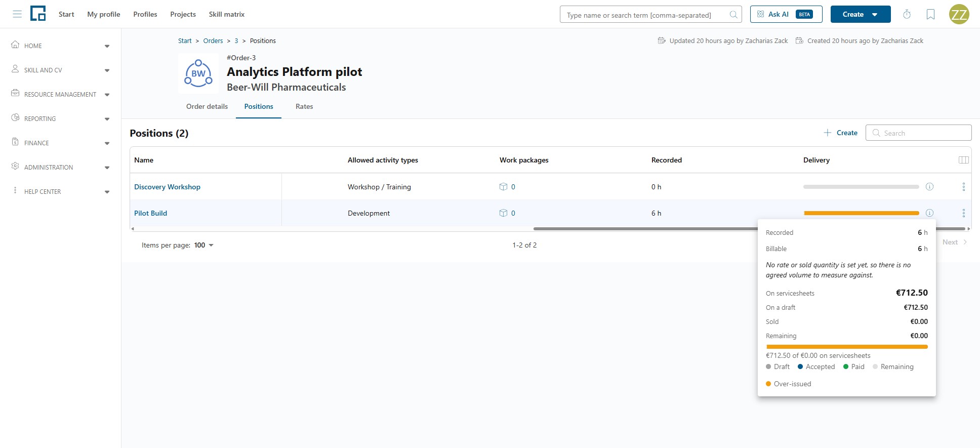
Task: Switch to the Rates tab
Action: click(304, 106)
